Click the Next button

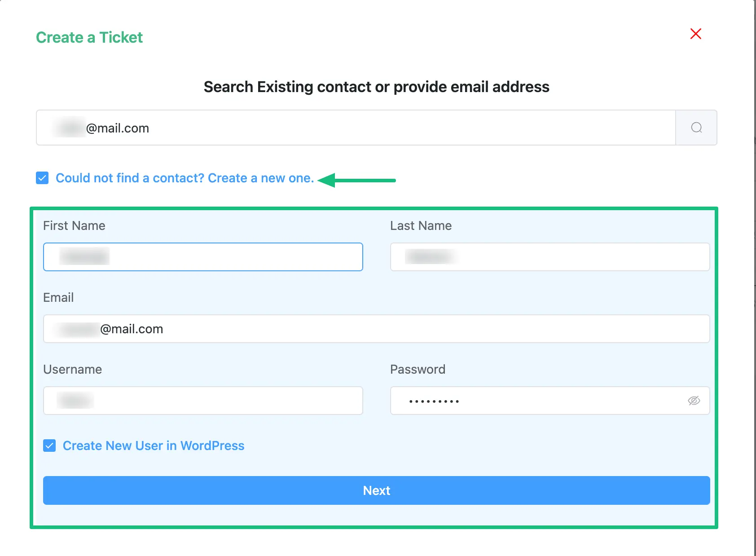pyautogui.click(x=376, y=490)
